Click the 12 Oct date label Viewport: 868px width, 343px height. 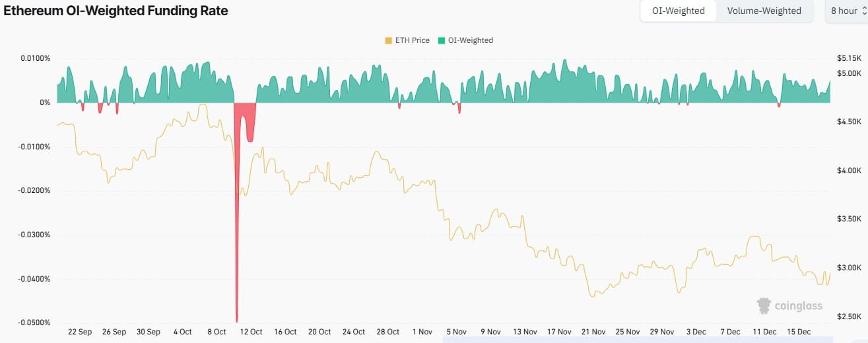click(251, 332)
